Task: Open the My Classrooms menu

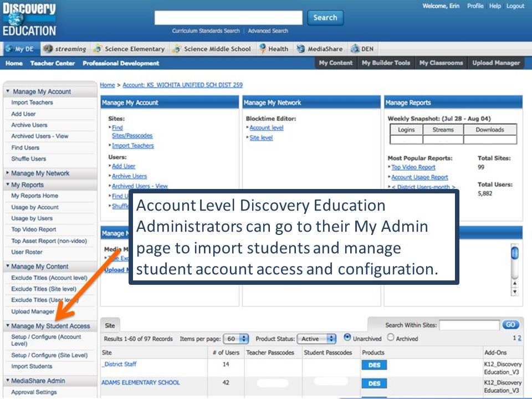Action: (441, 63)
